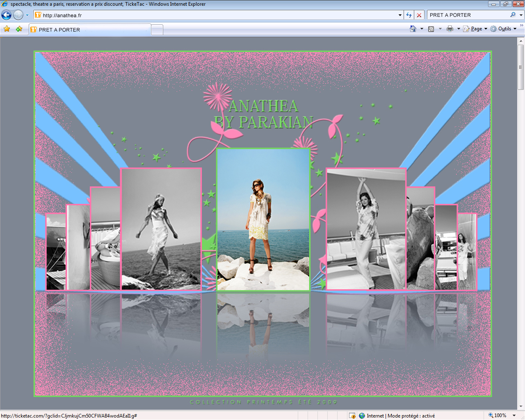Click the Internet zone globe icon
The height and width of the screenshot is (420, 525).
pyautogui.click(x=362, y=415)
